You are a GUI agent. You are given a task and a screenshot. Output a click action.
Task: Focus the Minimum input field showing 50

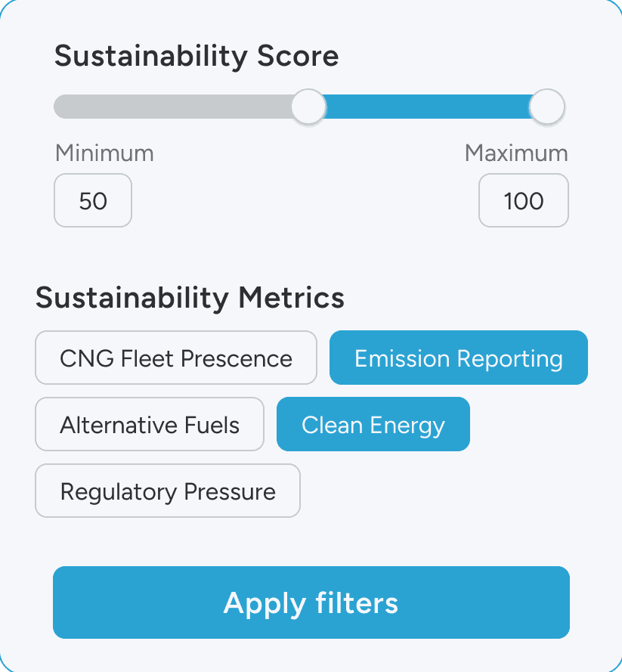93,201
